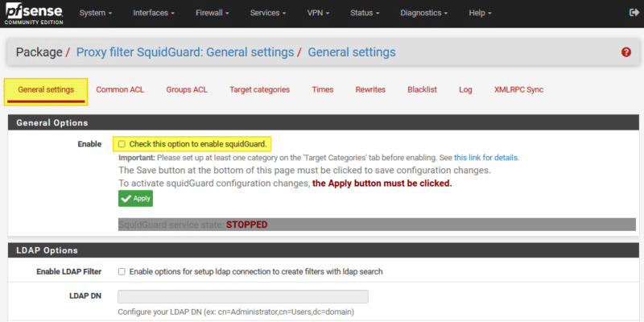Click the SquidGuard service state STOPPED text
The height and width of the screenshot is (322, 644).
[193, 225]
